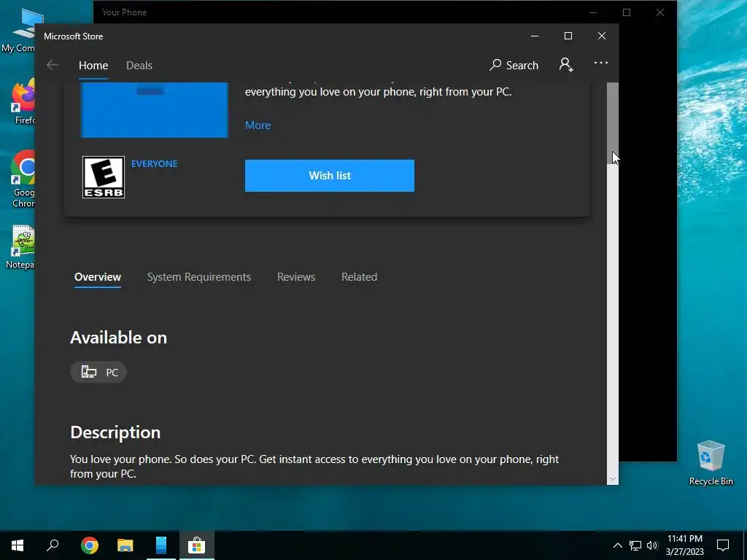Click the Available on heading

coord(119,338)
